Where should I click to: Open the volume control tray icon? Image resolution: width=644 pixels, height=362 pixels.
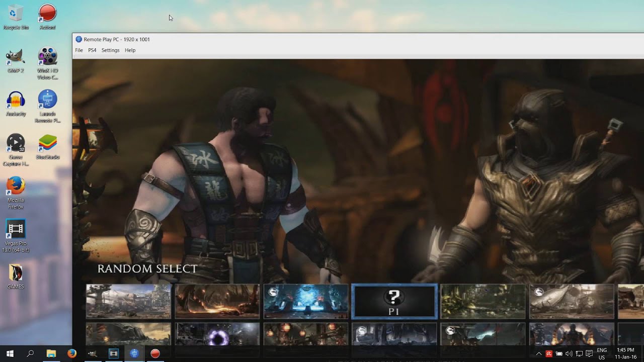pyautogui.click(x=569, y=354)
